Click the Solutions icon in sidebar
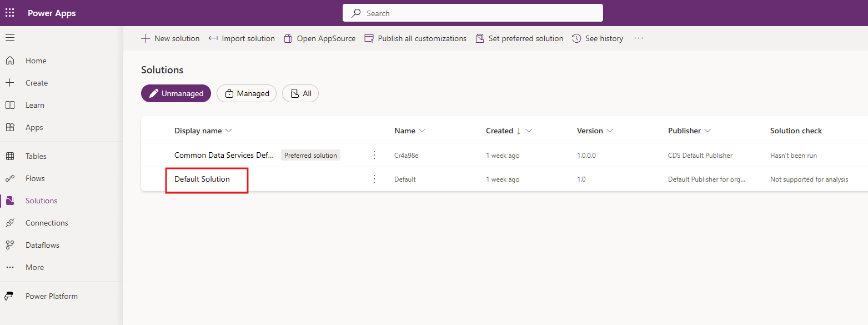 tap(10, 201)
